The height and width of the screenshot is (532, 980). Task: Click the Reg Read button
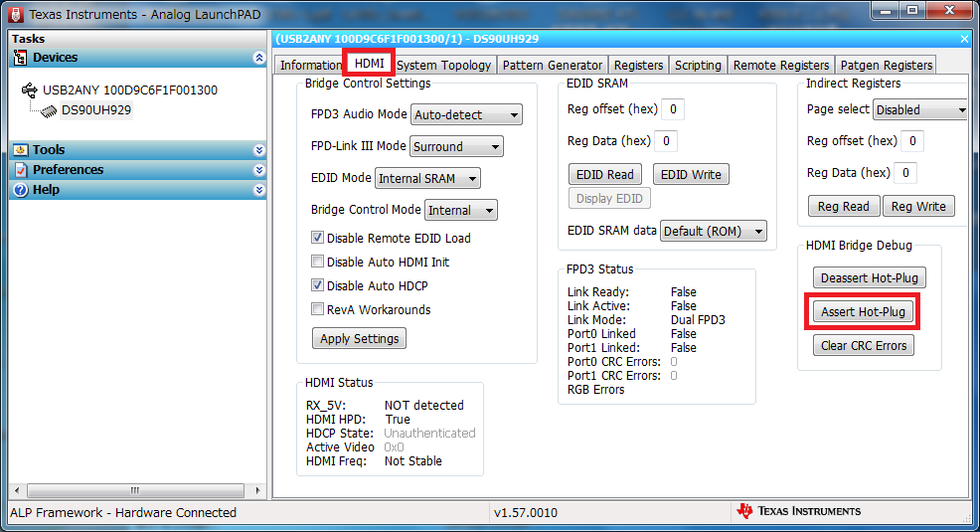[844, 206]
